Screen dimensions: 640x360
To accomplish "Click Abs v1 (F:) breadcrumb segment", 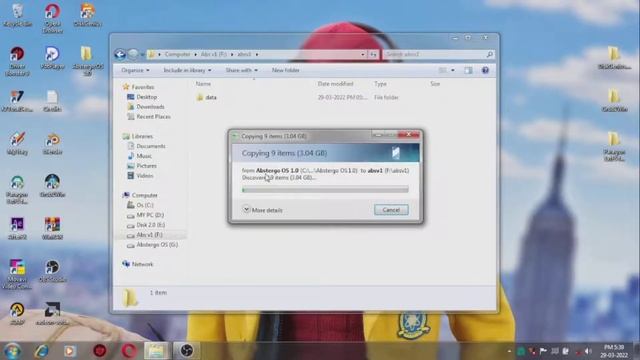I will (x=214, y=54).
